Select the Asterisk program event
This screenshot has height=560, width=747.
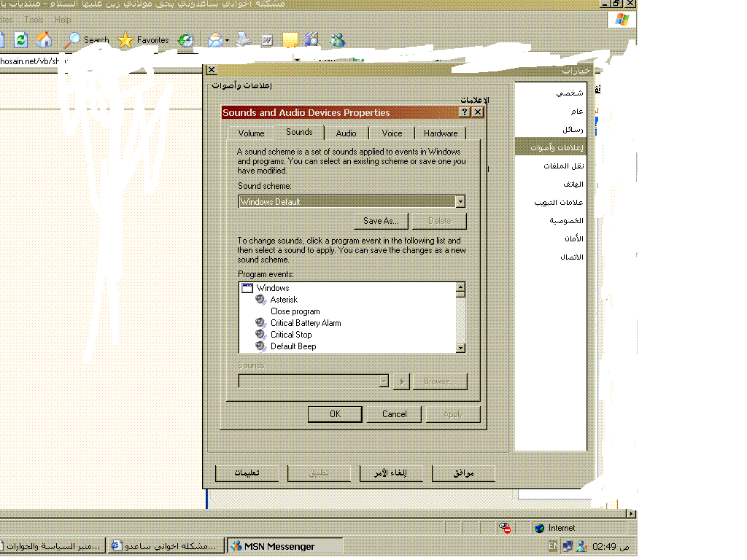[x=284, y=300]
